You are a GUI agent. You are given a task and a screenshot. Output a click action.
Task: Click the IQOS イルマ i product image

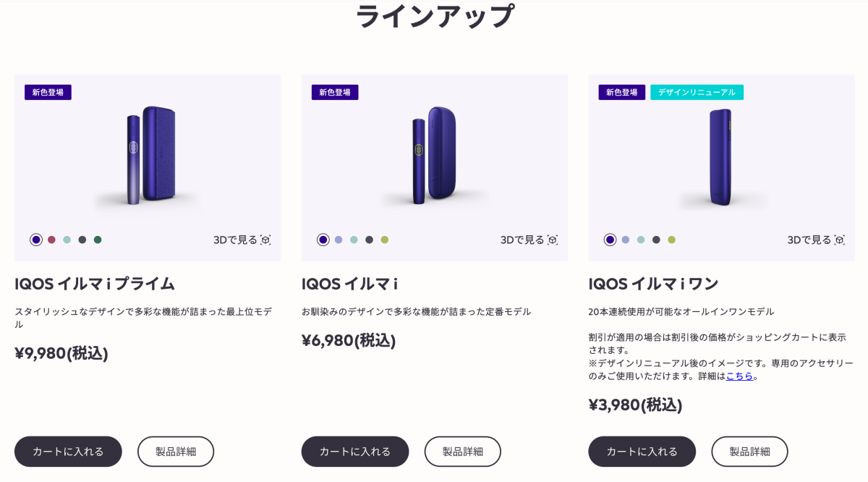pos(434,156)
